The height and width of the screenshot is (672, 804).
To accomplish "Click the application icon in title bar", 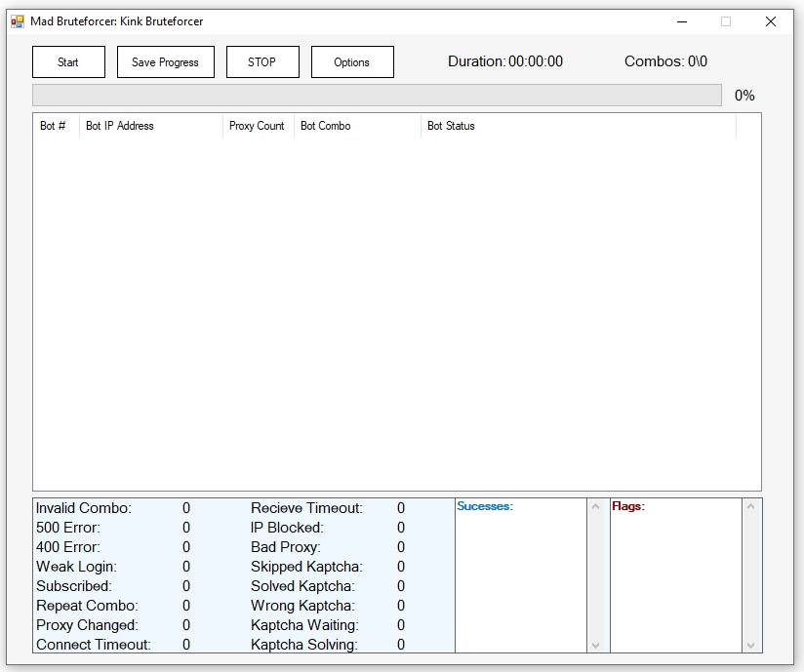I will pos(18,21).
